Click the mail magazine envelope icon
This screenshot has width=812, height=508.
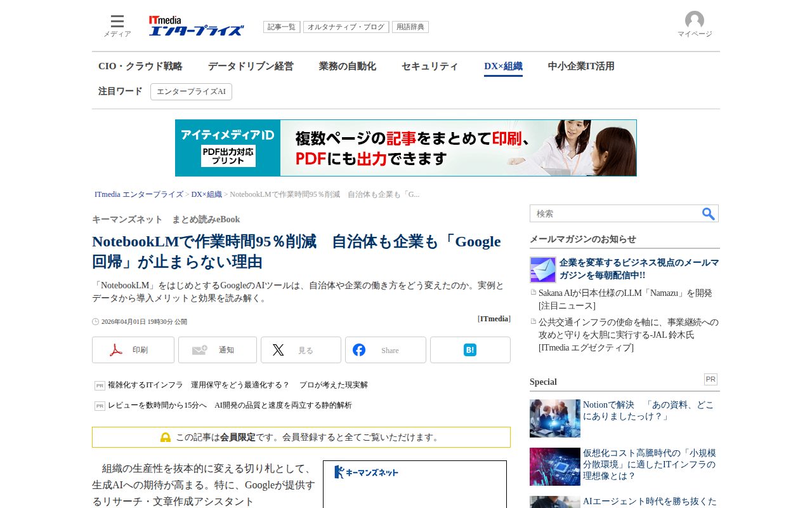(543, 270)
